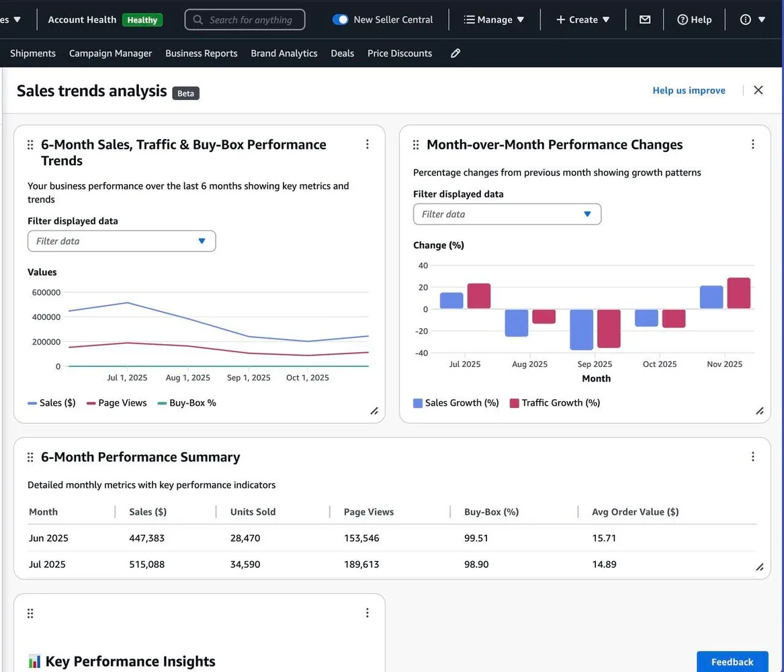Toggle Traffic Growth (%) legend item
This screenshot has width=784, height=672.
(554, 403)
